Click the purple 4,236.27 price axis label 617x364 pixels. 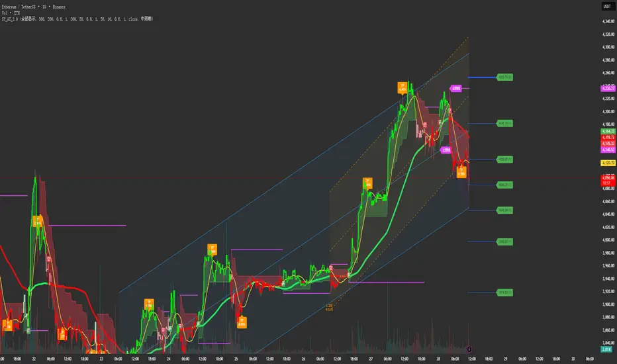click(608, 88)
